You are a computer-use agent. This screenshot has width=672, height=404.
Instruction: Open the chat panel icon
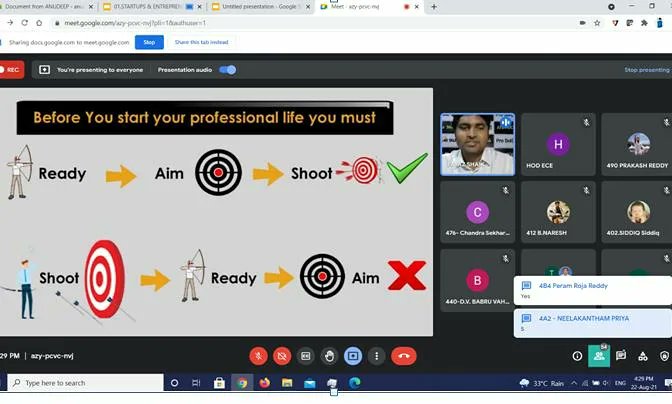tap(621, 356)
